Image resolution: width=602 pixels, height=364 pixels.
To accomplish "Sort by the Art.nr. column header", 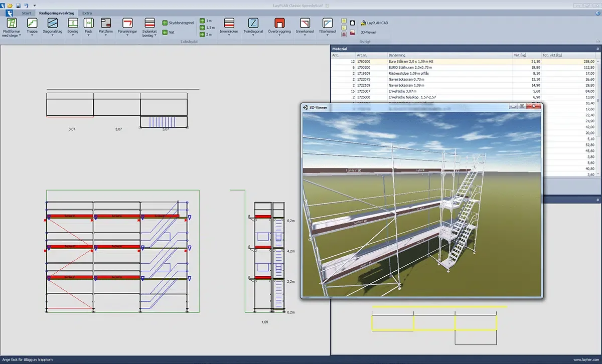I will (371, 55).
